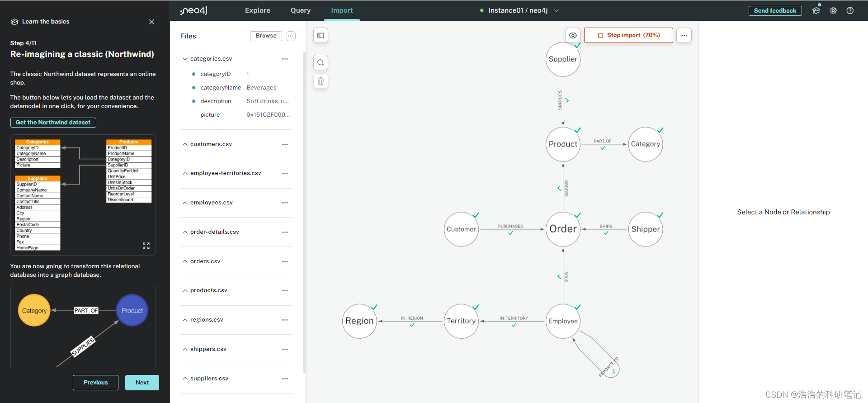Select the Category node on canvas
The width and height of the screenshot is (868, 403).
(645, 144)
